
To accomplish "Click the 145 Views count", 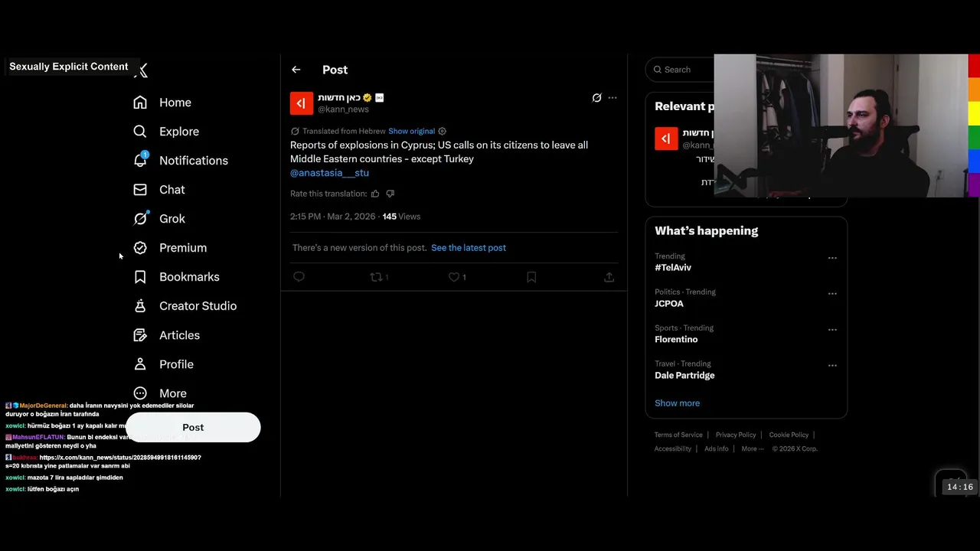I will (x=401, y=217).
